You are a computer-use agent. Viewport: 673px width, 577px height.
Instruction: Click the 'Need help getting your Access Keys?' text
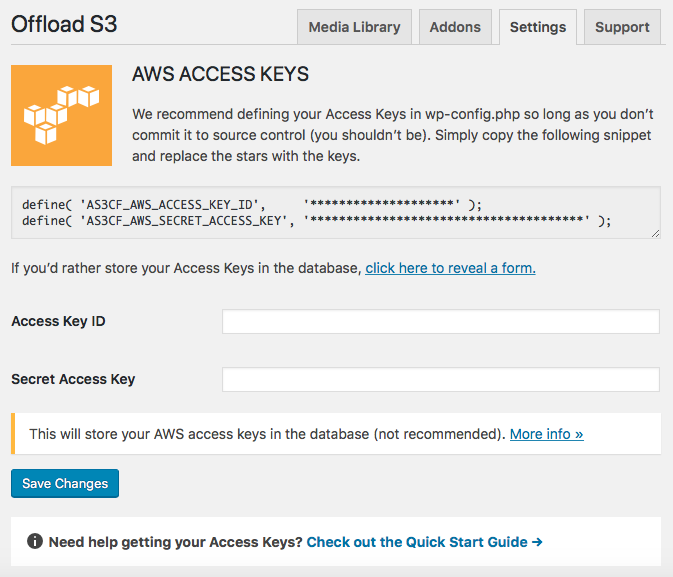coord(176,542)
